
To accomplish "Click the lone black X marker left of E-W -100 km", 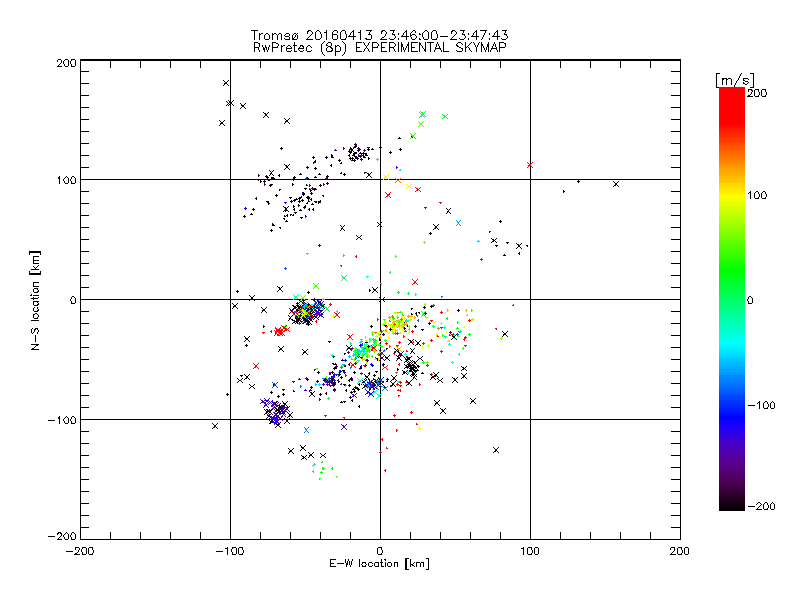I will coord(215,426).
